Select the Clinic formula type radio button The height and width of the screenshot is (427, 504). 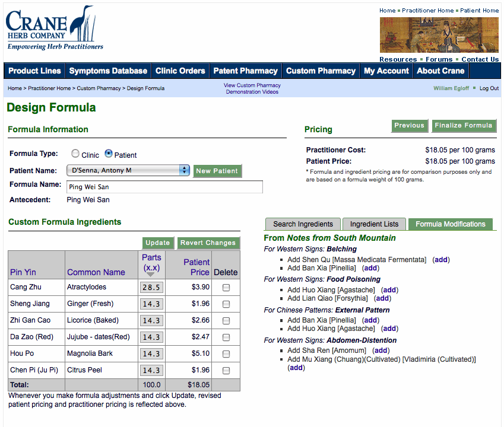[75, 154]
